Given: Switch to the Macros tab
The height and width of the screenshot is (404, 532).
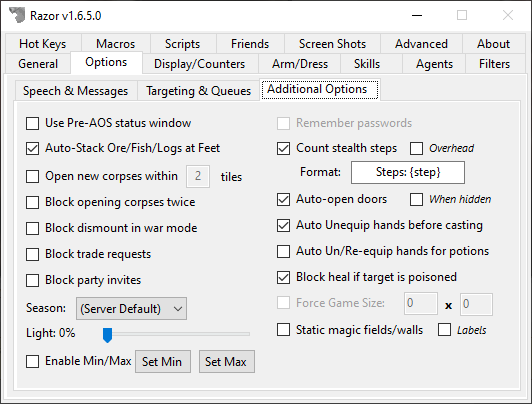Looking at the screenshot, I should click(115, 44).
